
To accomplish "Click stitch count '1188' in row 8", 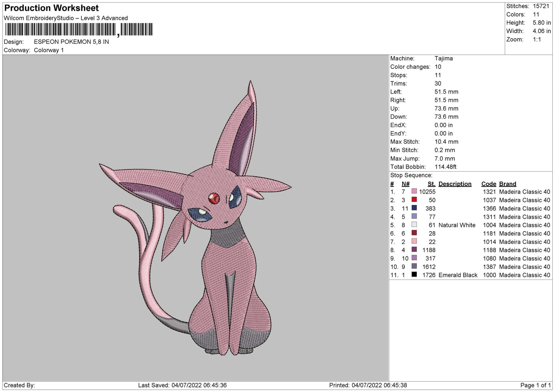I will (x=429, y=250).
